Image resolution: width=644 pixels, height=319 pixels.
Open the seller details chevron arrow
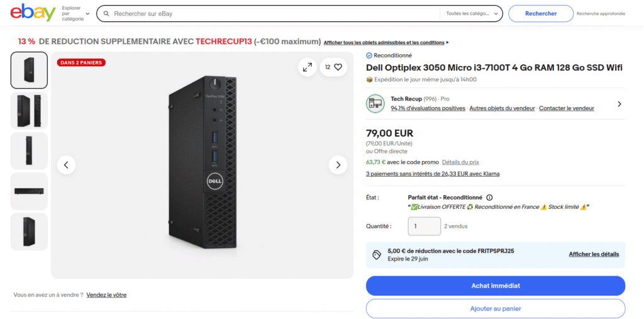point(619,104)
